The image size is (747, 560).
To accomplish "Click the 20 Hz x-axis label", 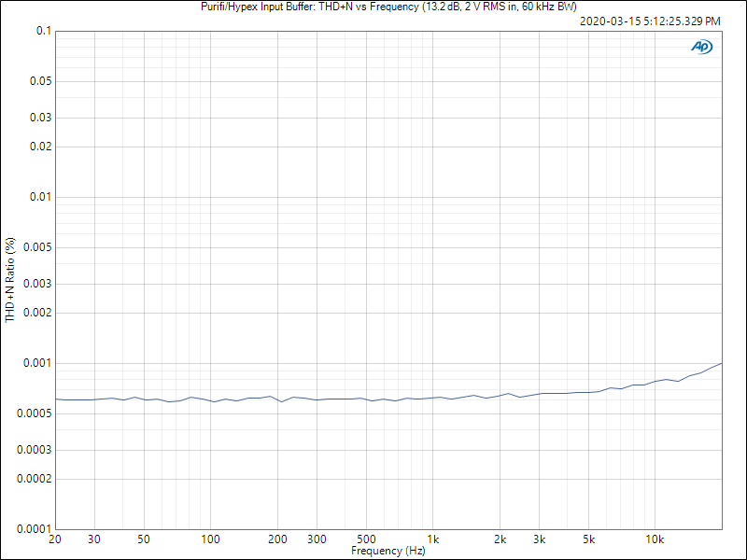I will tap(55, 539).
